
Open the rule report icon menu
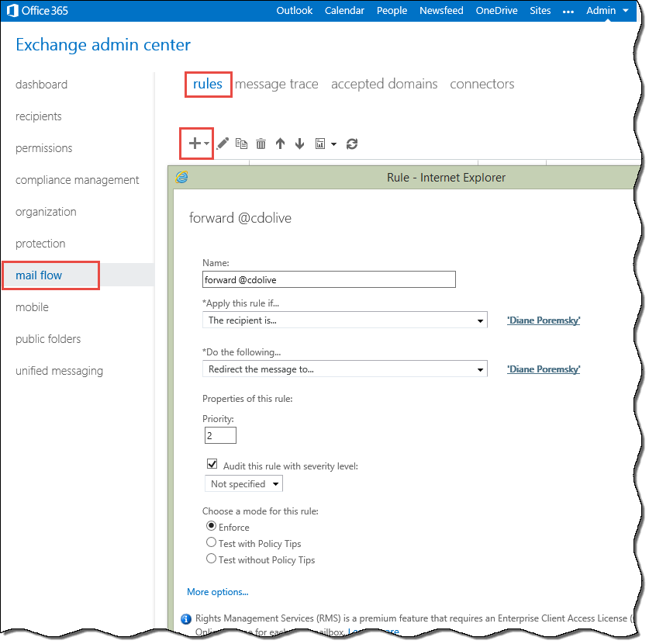[x=325, y=144]
